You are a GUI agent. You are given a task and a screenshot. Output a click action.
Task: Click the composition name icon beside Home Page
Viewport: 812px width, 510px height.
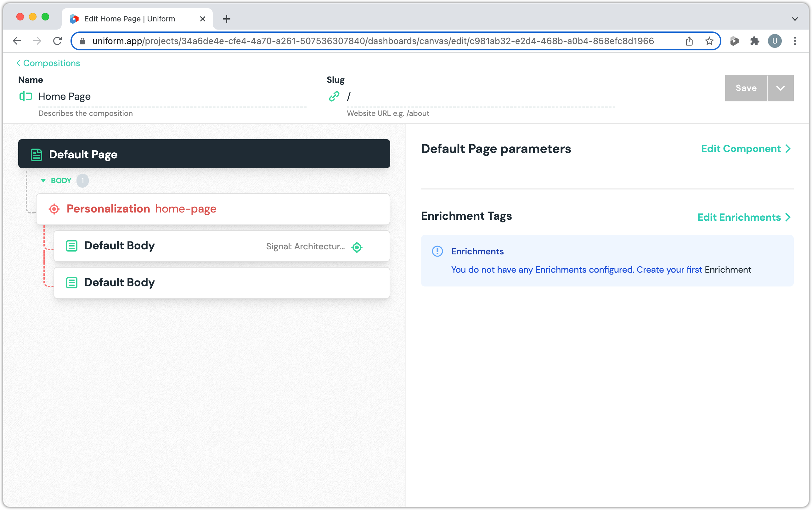(25, 96)
